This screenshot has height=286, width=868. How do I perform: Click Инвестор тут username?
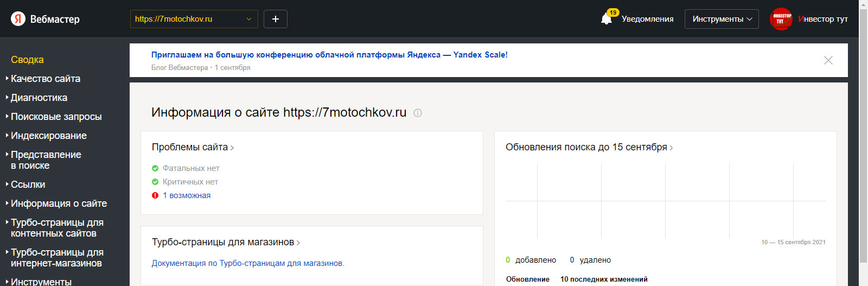[823, 19]
